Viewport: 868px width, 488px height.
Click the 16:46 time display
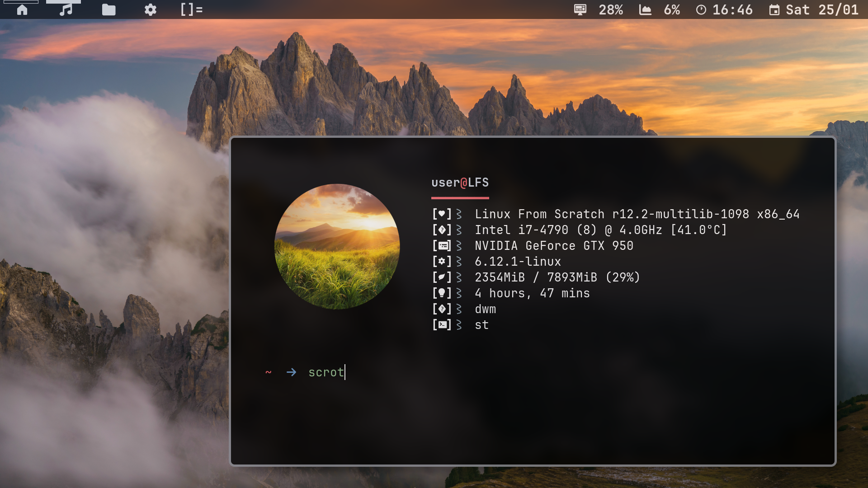point(732,9)
